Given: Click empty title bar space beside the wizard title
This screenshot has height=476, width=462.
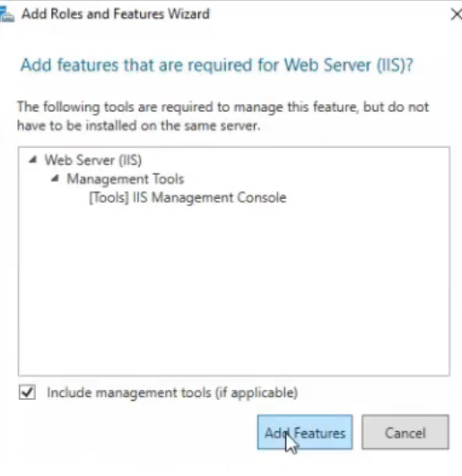Looking at the screenshot, I should coord(328,14).
